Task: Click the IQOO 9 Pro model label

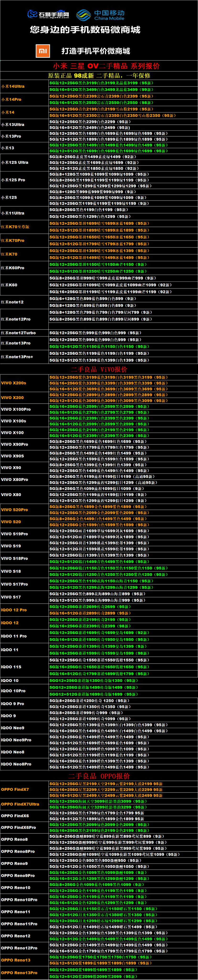Action: 13,704
